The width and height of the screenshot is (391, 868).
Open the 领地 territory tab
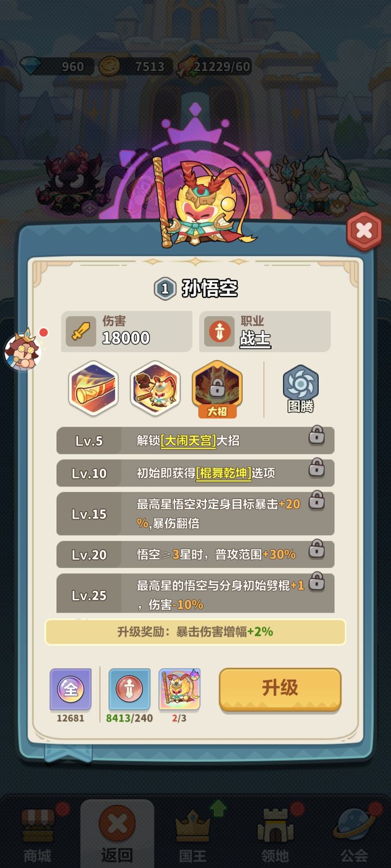click(x=275, y=836)
